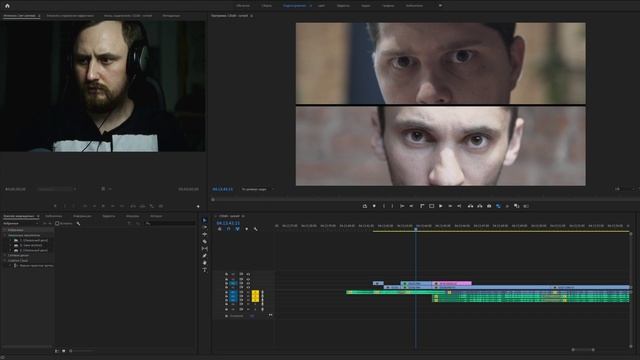This screenshot has width=640, height=360.
Task: Open the Source monitor button editor plus icon
Action: tap(198, 207)
